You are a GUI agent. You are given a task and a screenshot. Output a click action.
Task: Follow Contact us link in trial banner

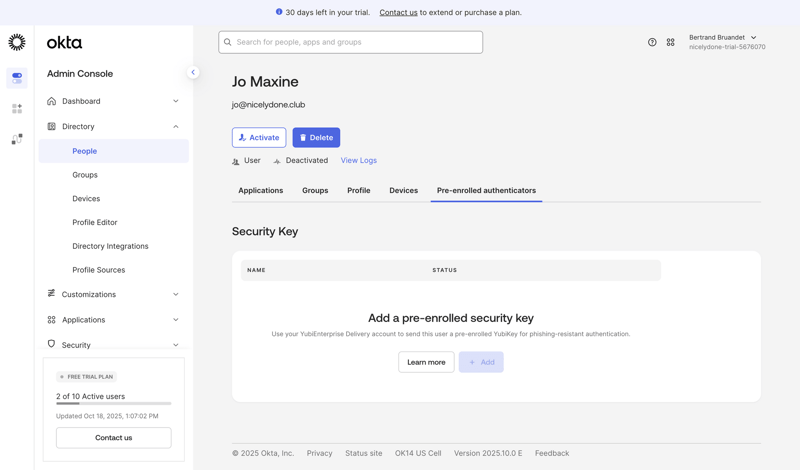(x=398, y=12)
